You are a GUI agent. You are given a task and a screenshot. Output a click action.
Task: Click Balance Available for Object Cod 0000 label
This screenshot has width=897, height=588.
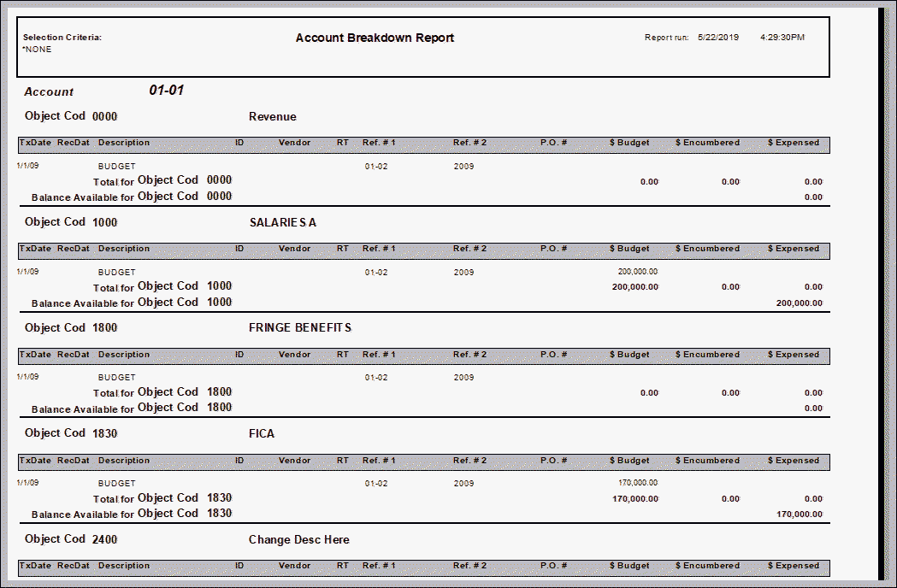click(x=132, y=197)
